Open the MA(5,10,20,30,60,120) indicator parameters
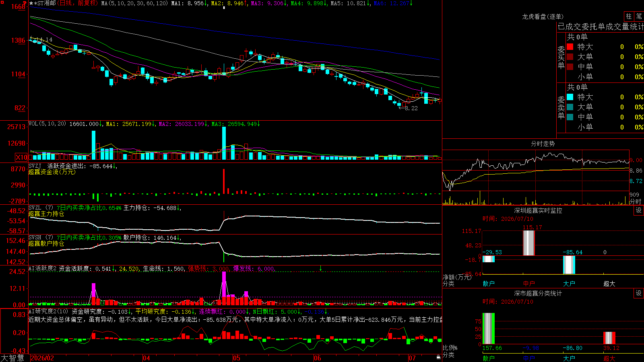644x362 pixels. (134, 3)
